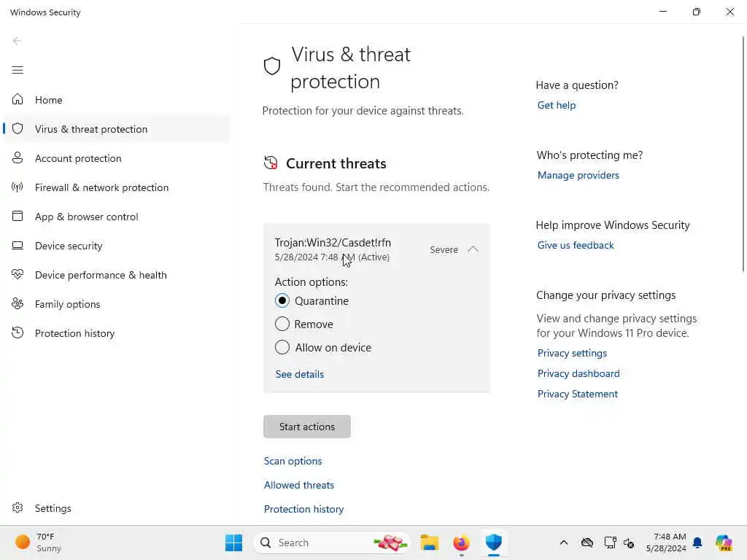This screenshot has width=747, height=560.
Task: Click the window icon for App & browser control
Action: click(18, 216)
